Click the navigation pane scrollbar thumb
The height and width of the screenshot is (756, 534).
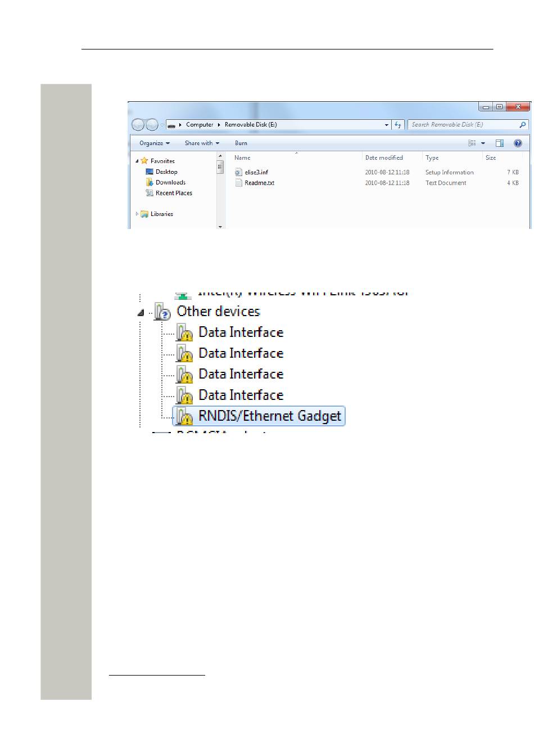(220, 167)
